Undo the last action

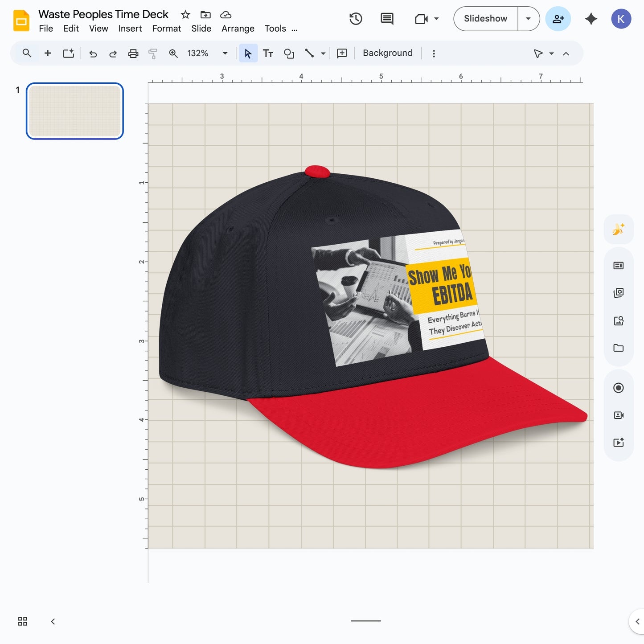[93, 54]
